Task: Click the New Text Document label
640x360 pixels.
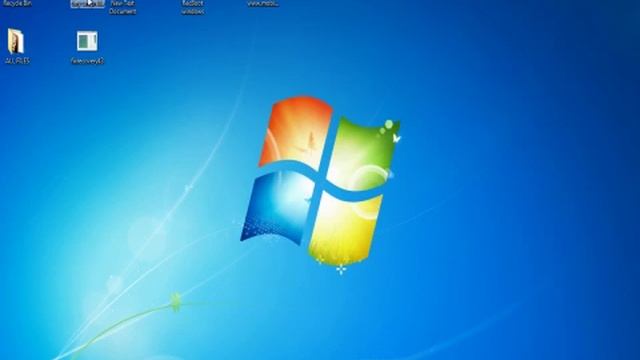Action: click(x=122, y=7)
